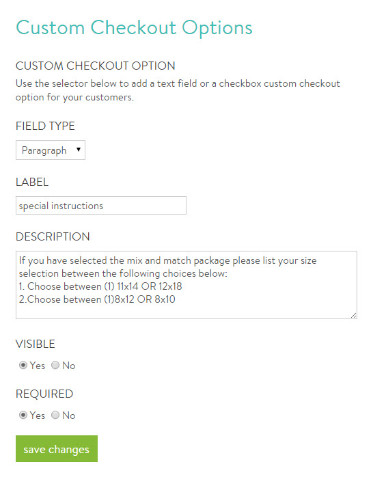Image resolution: width=373 pixels, height=490 pixels.
Task: Click the VISIBLE heading
Action: pos(35,344)
